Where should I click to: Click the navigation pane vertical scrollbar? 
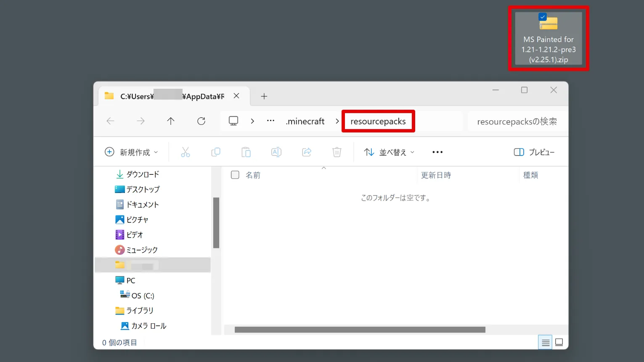click(x=216, y=223)
